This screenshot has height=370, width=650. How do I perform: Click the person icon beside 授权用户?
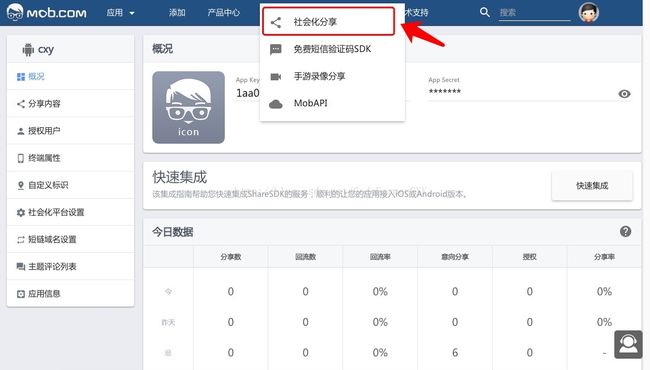click(x=21, y=131)
